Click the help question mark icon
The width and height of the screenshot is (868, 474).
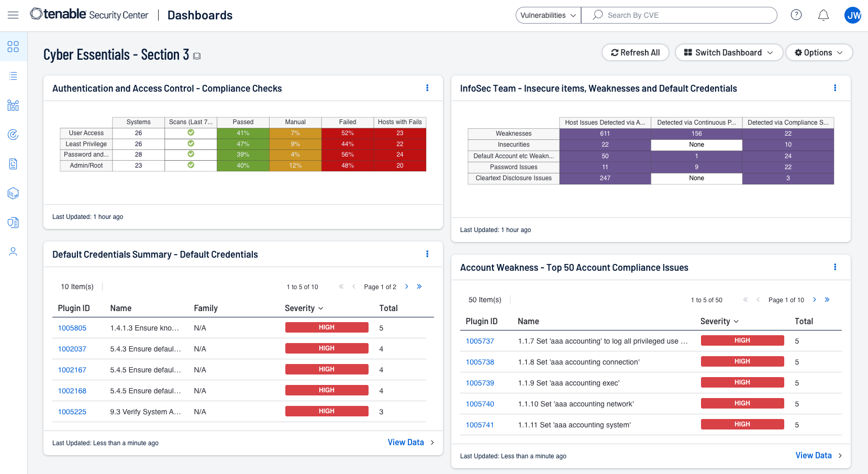pos(796,15)
